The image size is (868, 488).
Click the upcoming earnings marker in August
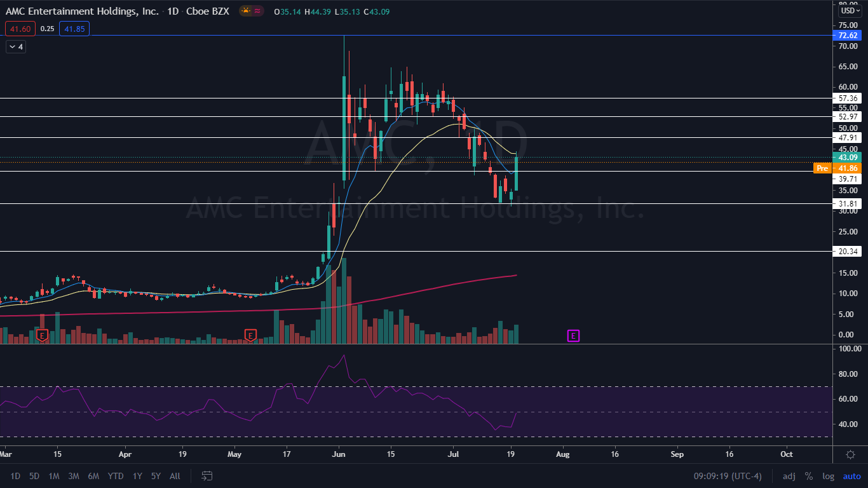pos(573,335)
